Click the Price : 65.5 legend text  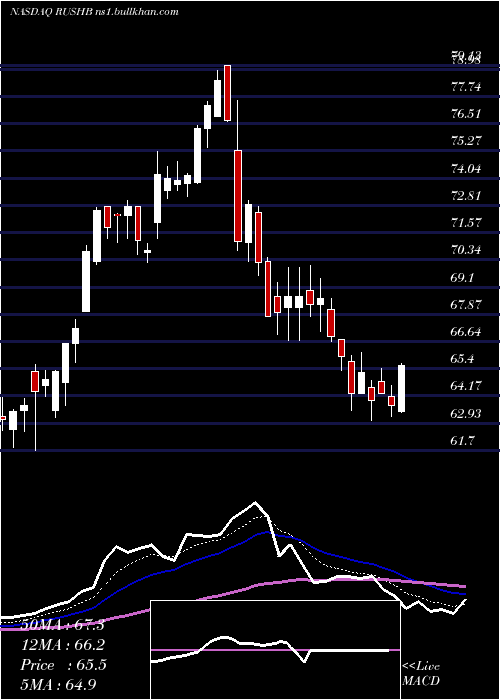coord(63,665)
